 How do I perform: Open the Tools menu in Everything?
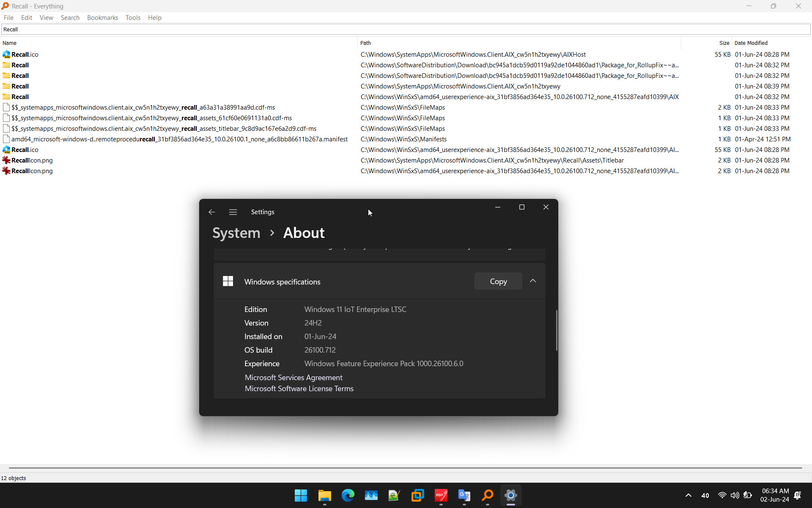point(133,18)
